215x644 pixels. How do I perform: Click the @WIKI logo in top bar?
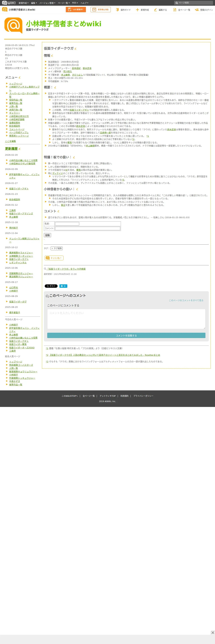click(9, 3)
